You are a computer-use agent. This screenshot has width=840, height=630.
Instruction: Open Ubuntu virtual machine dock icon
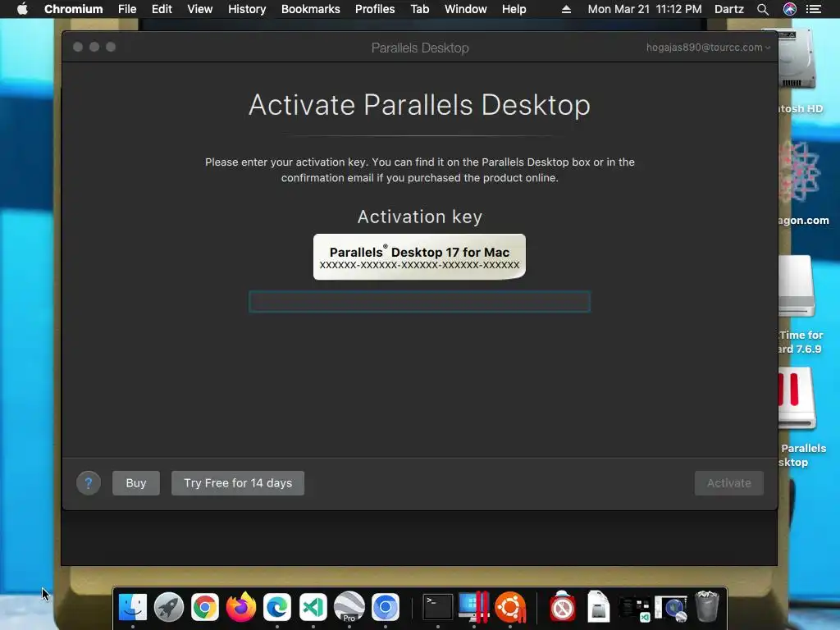tap(510, 607)
